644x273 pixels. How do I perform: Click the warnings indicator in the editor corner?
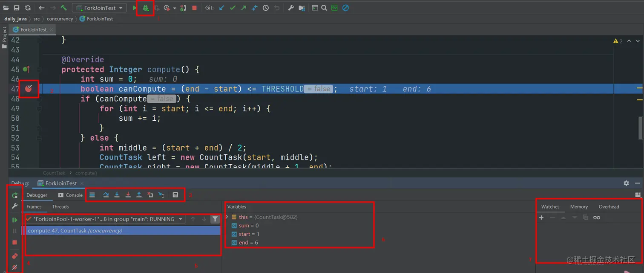click(x=618, y=41)
